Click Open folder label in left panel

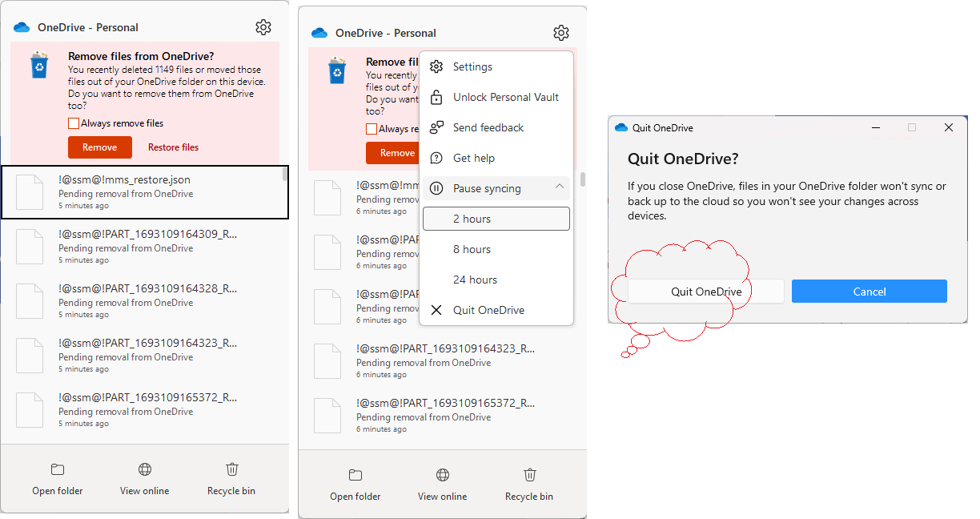(x=58, y=491)
